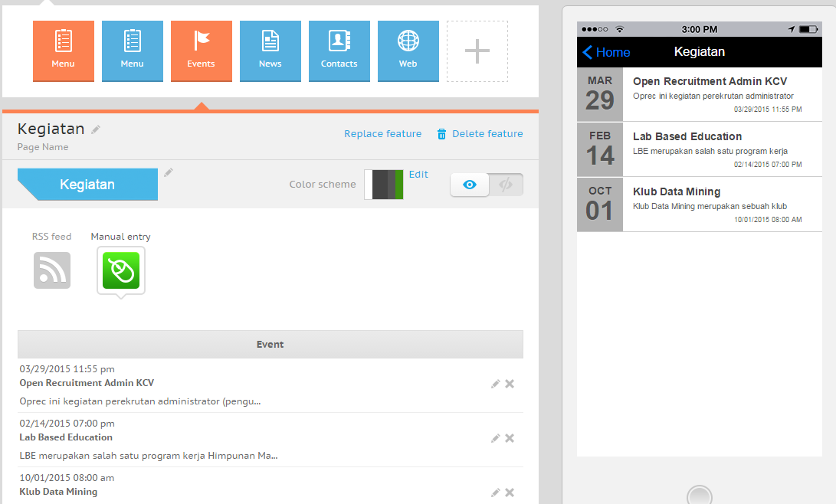Enable visible mode with eye toggle
Screen dimensions: 836x504
[x=469, y=185]
